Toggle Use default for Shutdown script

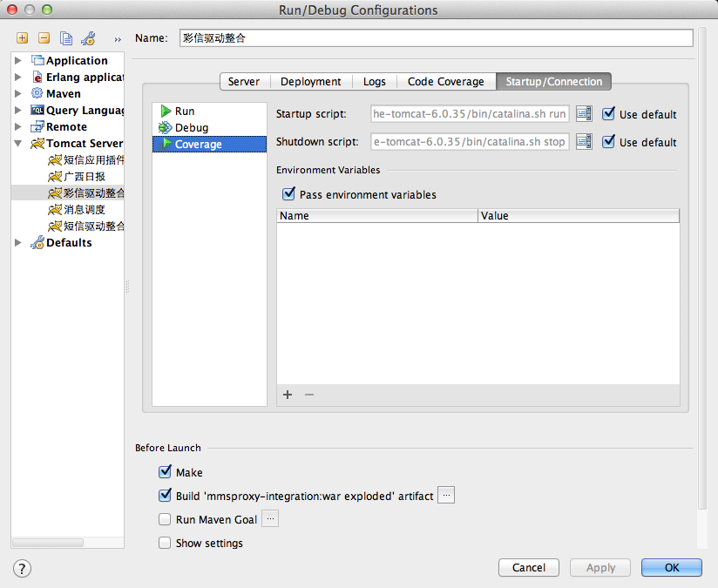pos(608,141)
